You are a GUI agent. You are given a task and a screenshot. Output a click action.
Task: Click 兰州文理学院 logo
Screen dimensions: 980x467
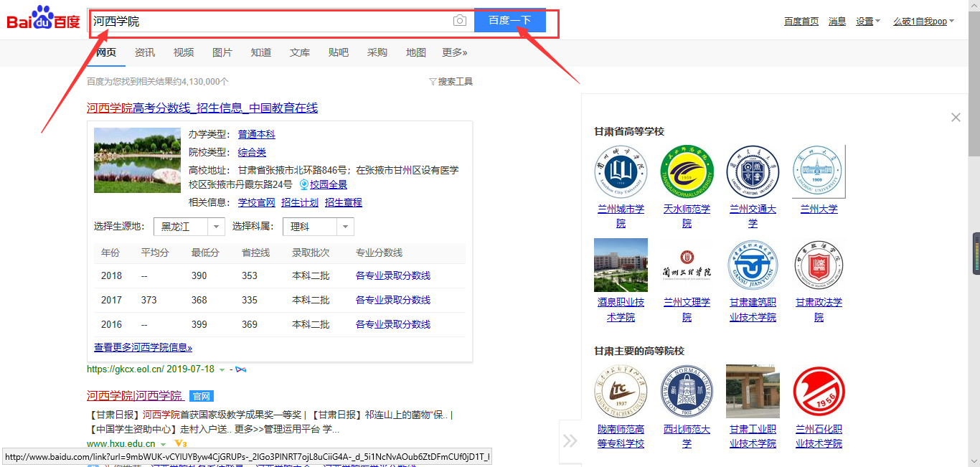[x=687, y=265]
